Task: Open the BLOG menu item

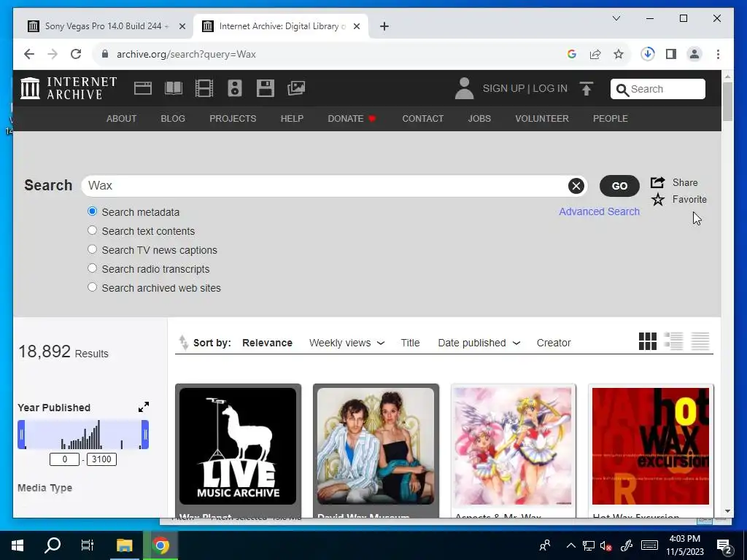Action: pyautogui.click(x=173, y=119)
